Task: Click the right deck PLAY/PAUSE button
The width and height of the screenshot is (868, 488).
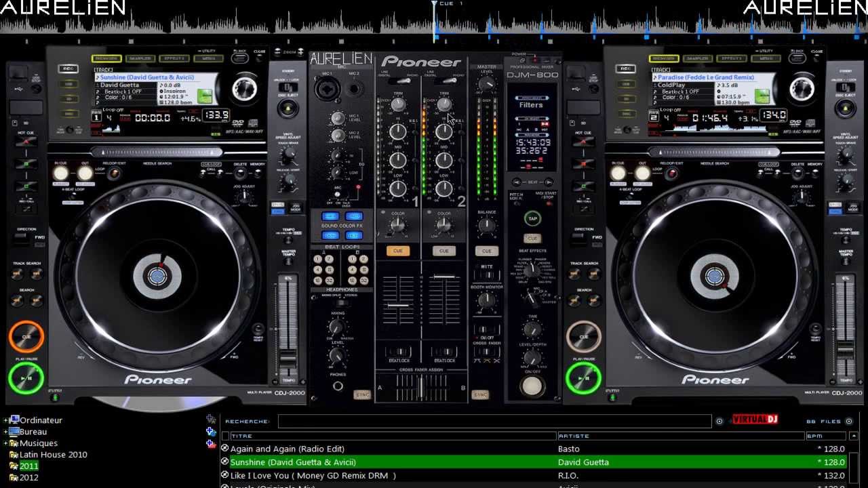Action: click(x=583, y=378)
